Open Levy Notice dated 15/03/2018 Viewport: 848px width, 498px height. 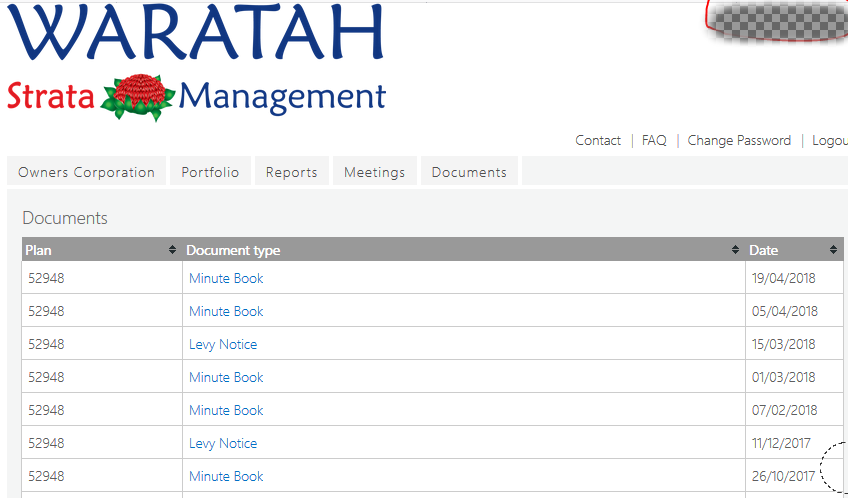point(223,344)
